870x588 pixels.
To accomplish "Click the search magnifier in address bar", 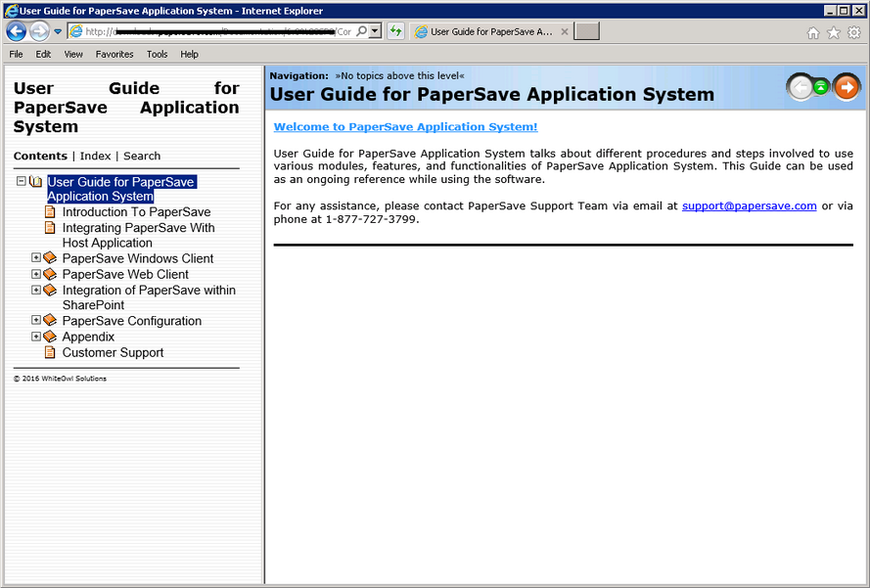I will [361, 31].
